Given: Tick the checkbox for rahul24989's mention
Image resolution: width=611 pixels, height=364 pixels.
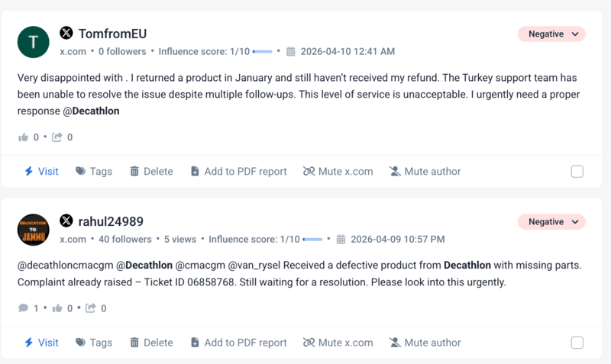Looking at the screenshot, I should (577, 343).
